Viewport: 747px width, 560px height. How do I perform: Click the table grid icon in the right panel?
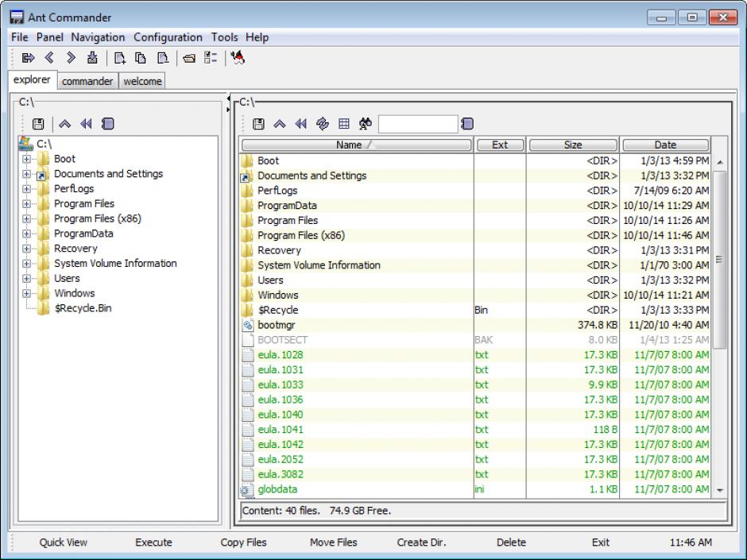pos(344,124)
